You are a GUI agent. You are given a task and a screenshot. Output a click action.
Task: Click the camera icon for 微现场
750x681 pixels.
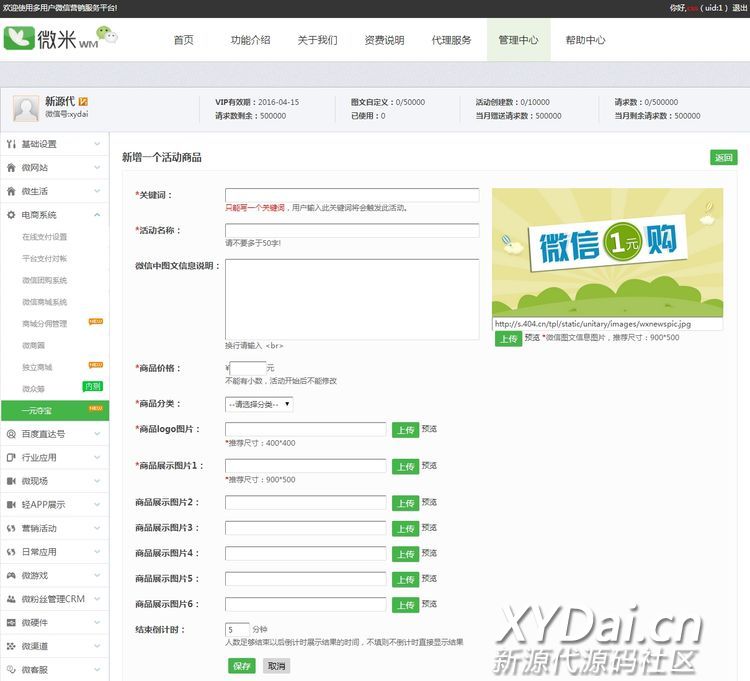click(x=11, y=481)
